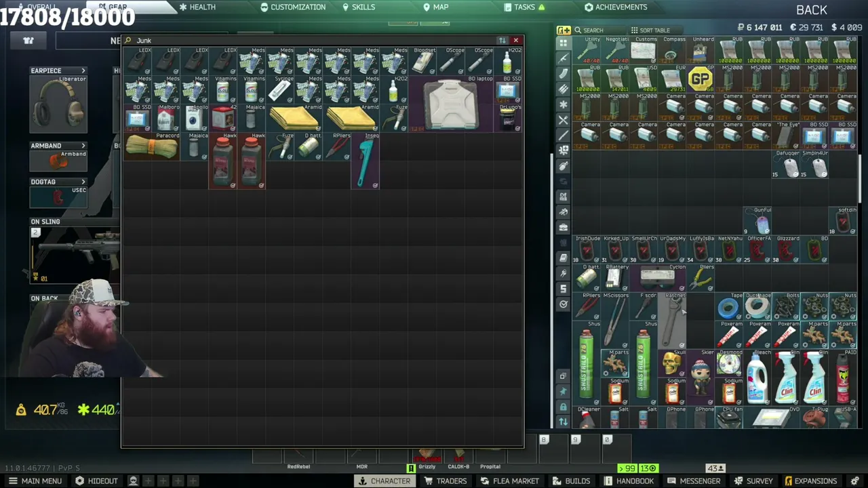868x488 pixels.
Task: Open the all-items grid stash tab
Action: [564, 43]
